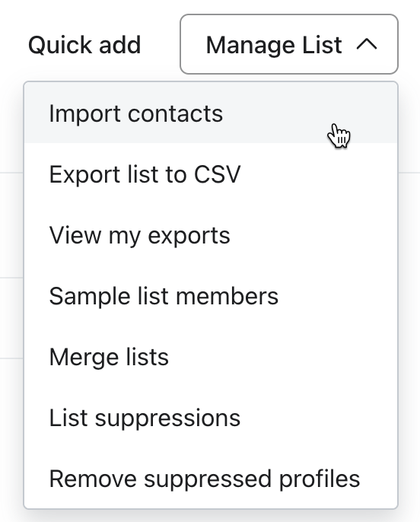The image size is (420, 522).
Task: Open List suppressions from menu
Action: coord(211,418)
